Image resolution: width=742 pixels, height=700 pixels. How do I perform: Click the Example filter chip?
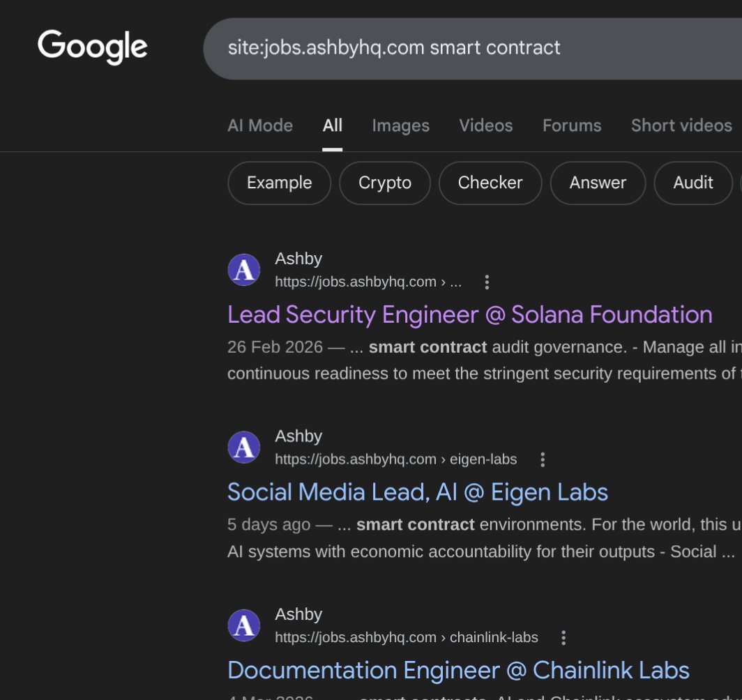[279, 183]
